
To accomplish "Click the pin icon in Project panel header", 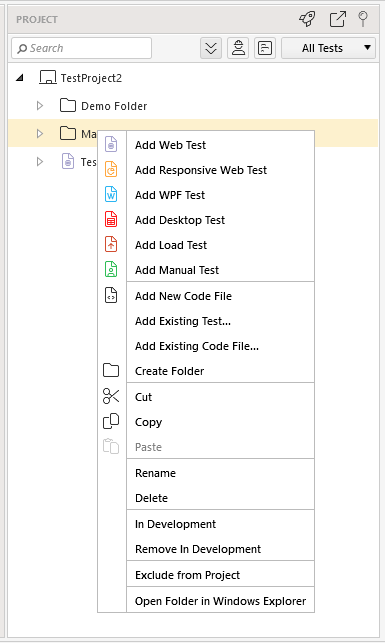I will click(x=363, y=19).
